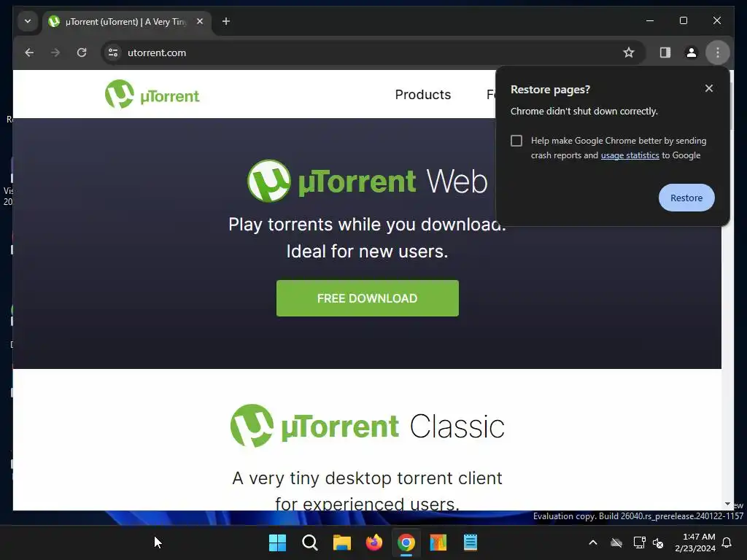
Task: Select the µTorrent tab
Action: pyautogui.click(x=127, y=22)
